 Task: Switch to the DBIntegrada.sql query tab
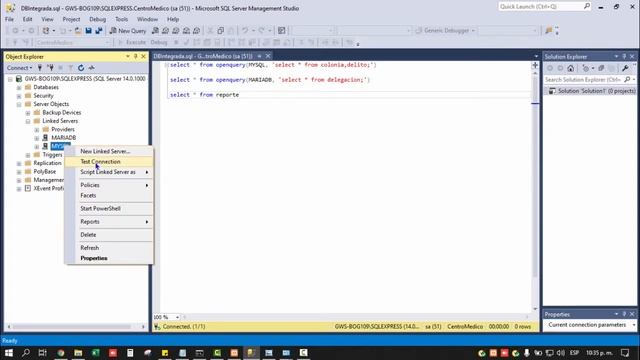(203, 56)
